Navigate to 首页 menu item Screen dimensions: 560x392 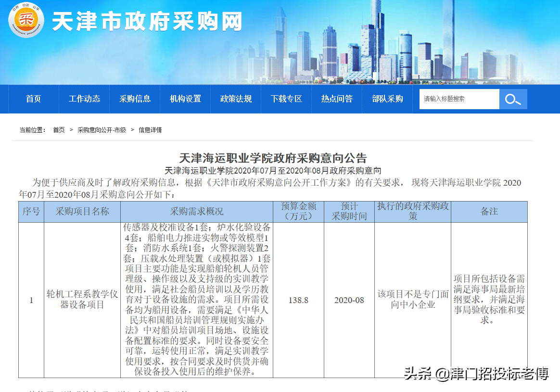34,99
